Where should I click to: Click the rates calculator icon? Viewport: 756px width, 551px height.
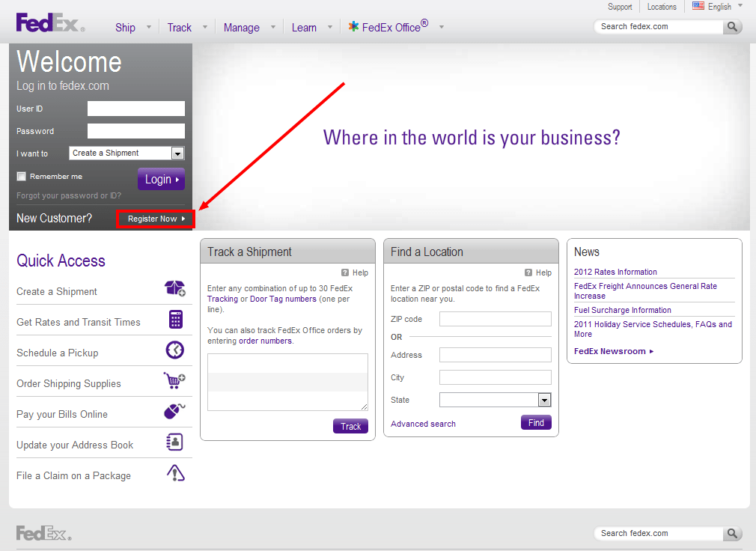[175, 319]
